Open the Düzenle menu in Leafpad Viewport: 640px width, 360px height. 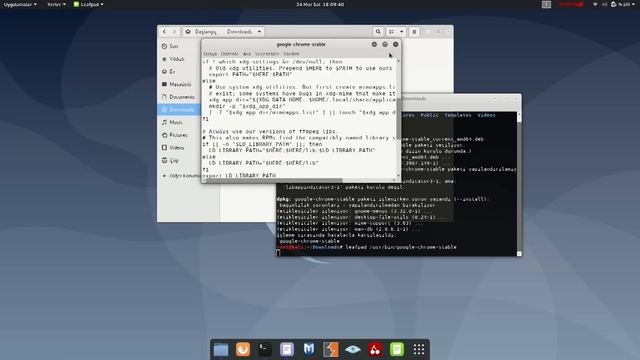click(229, 53)
